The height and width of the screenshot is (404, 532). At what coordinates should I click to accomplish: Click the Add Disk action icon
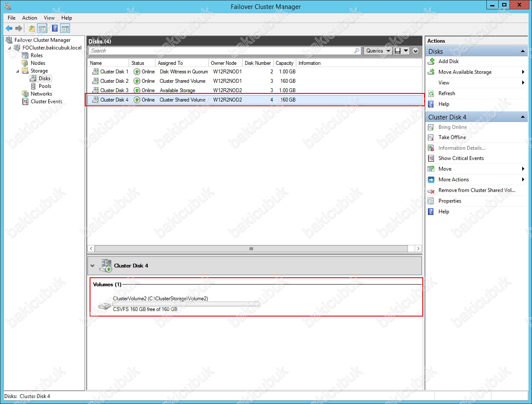431,61
